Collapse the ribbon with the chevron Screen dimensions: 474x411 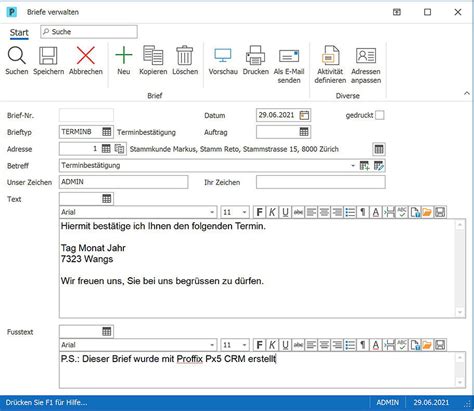(467, 94)
